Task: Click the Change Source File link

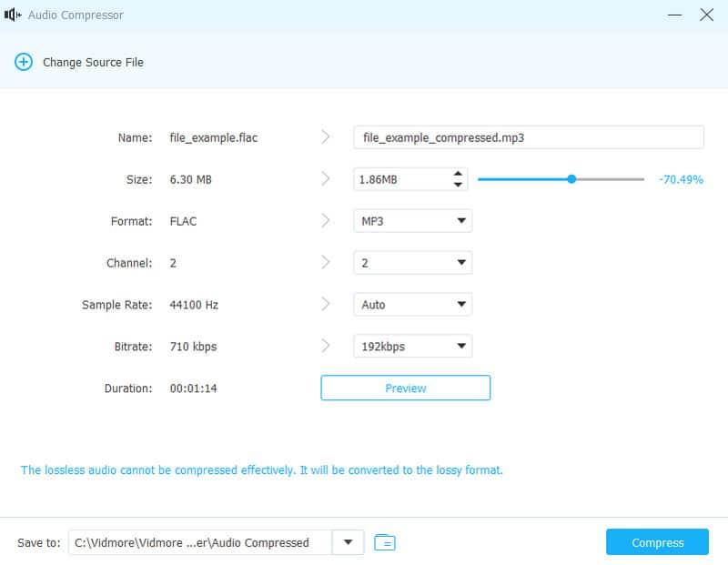Action: (x=93, y=62)
